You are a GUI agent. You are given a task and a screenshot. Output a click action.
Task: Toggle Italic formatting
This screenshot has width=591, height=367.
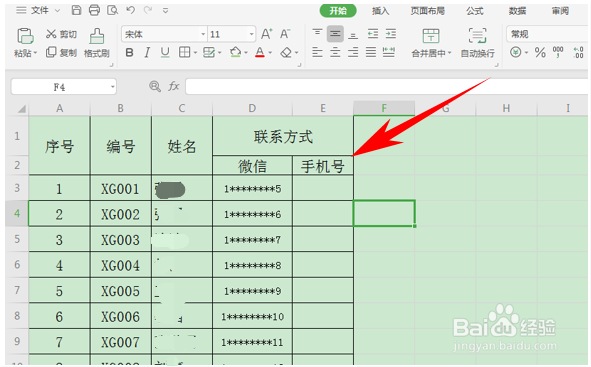[147, 52]
